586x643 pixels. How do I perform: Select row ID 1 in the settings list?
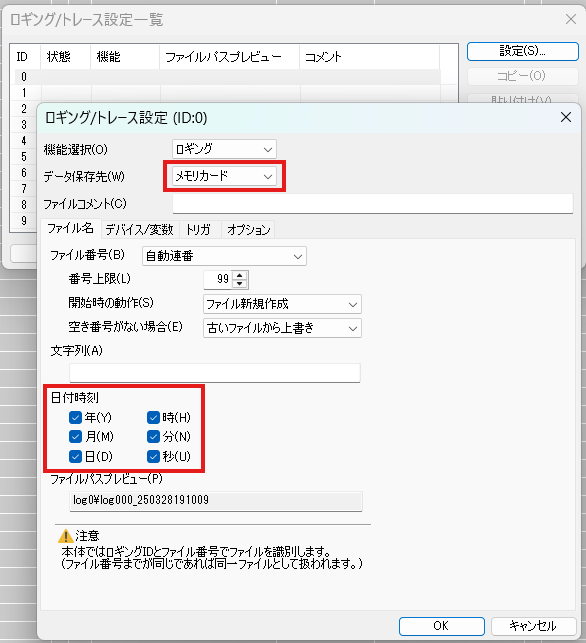[228, 93]
